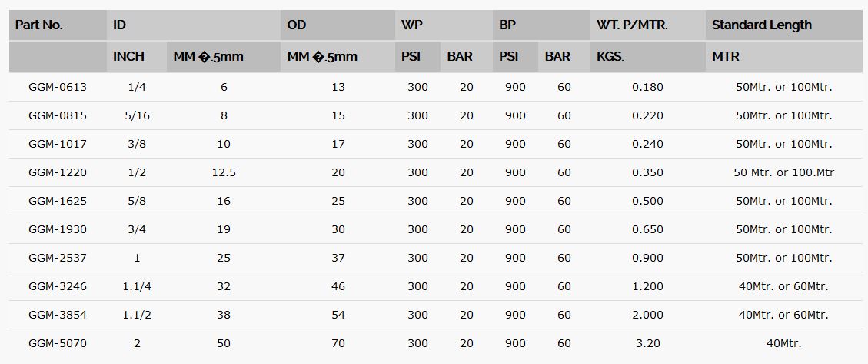Click the WT. P/MTR. header cell

pyautogui.click(x=632, y=25)
